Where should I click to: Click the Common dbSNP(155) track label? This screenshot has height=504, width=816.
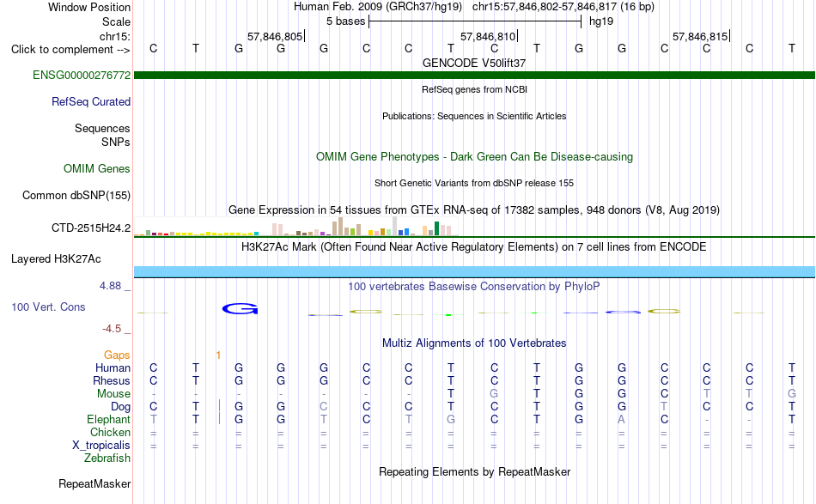(x=76, y=195)
